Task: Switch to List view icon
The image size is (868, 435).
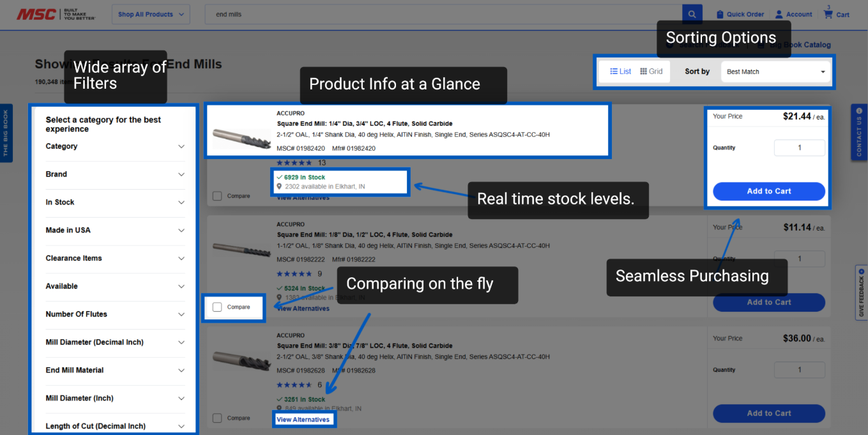Action: click(614, 72)
